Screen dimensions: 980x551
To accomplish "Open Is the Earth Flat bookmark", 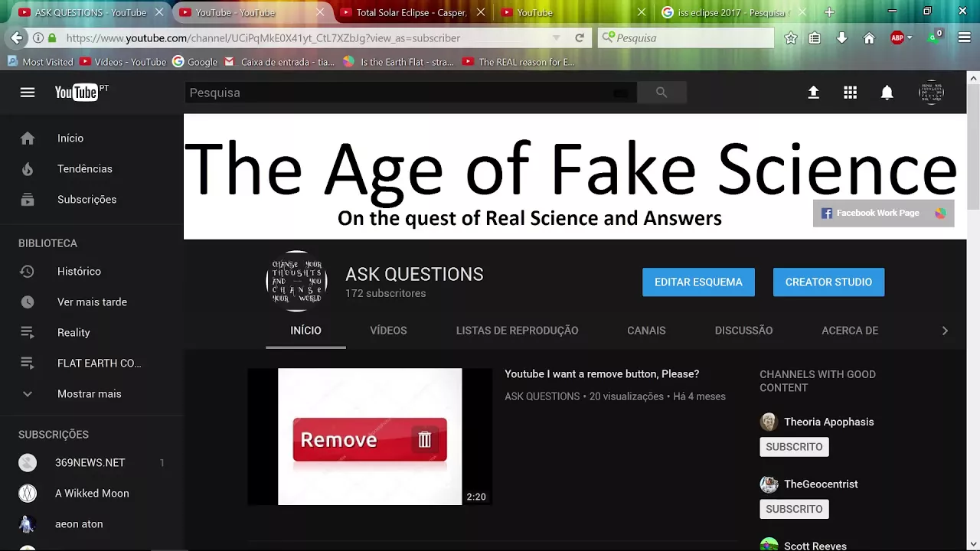I will [398, 62].
